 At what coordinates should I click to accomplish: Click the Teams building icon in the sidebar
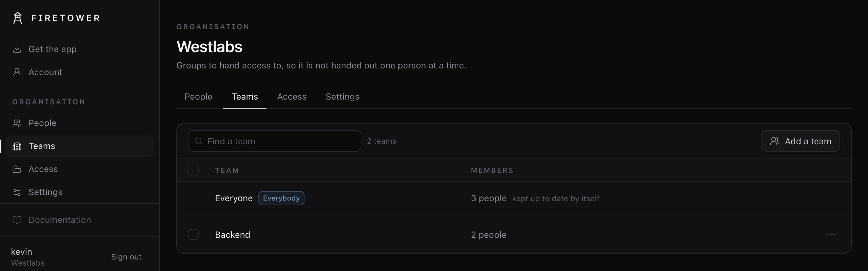click(x=17, y=146)
